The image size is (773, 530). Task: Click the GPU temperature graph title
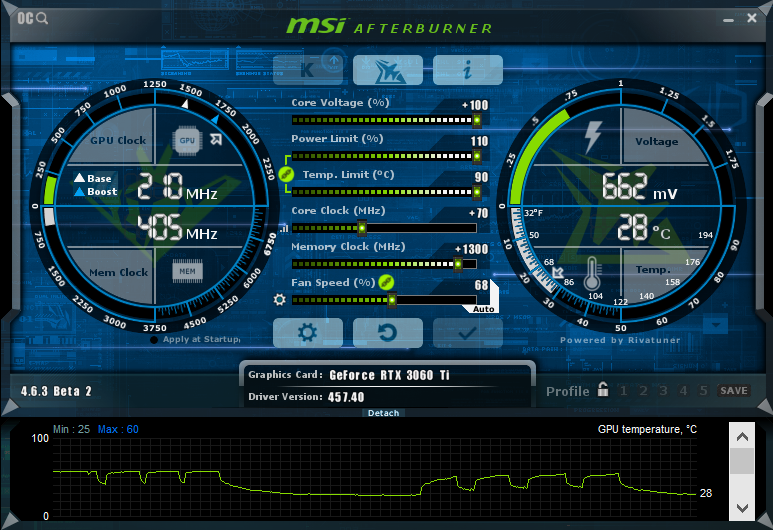click(647, 429)
